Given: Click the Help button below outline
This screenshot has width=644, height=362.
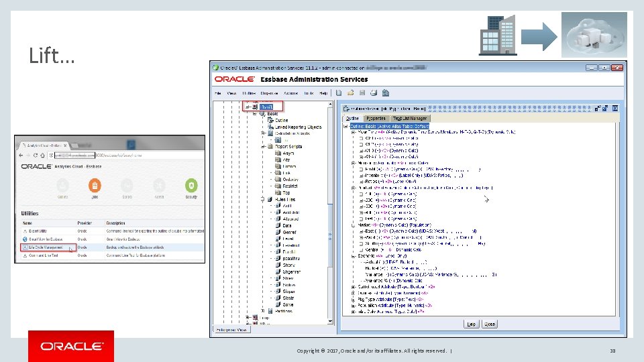Looking at the screenshot, I should pyautogui.click(x=471, y=324).
